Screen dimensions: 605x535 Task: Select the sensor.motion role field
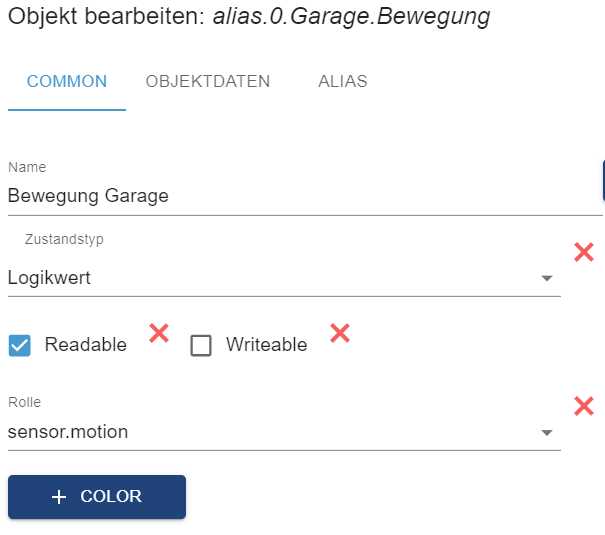tap(68, 432)
